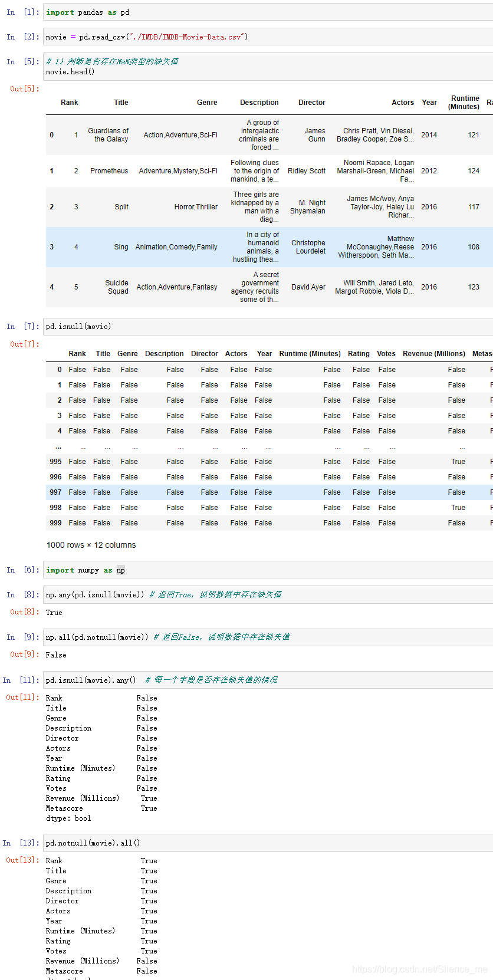Click highlighted row 997 in isnull table

[x=269, y=492]
